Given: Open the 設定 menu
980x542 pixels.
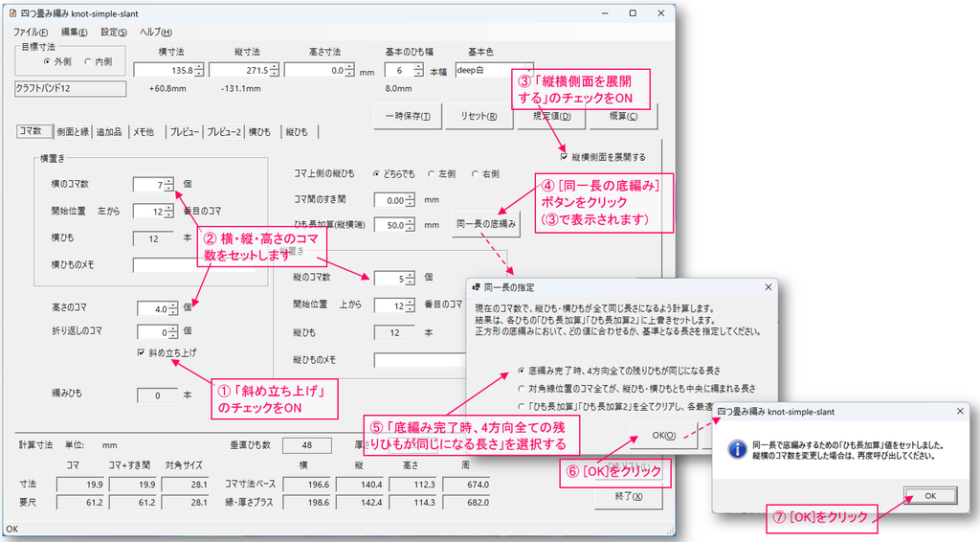Looking at the screenshot, I should (114, 32).
